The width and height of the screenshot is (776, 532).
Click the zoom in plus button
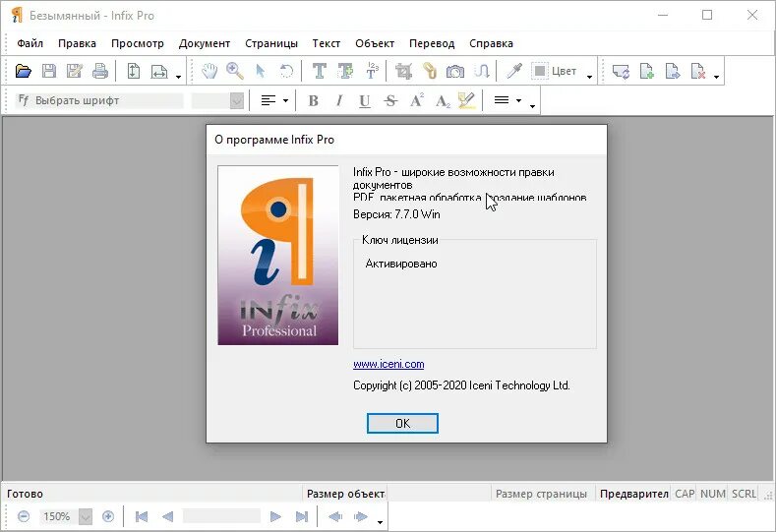[108, 516]
